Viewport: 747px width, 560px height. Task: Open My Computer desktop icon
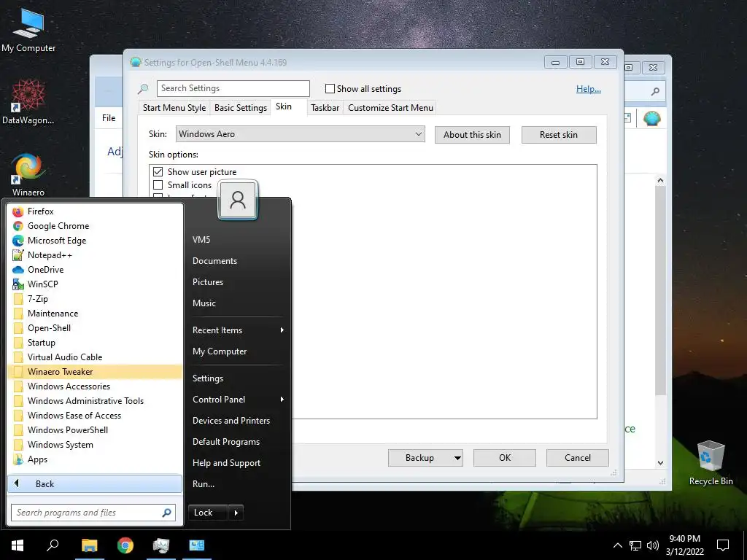(x=28, y=31)
